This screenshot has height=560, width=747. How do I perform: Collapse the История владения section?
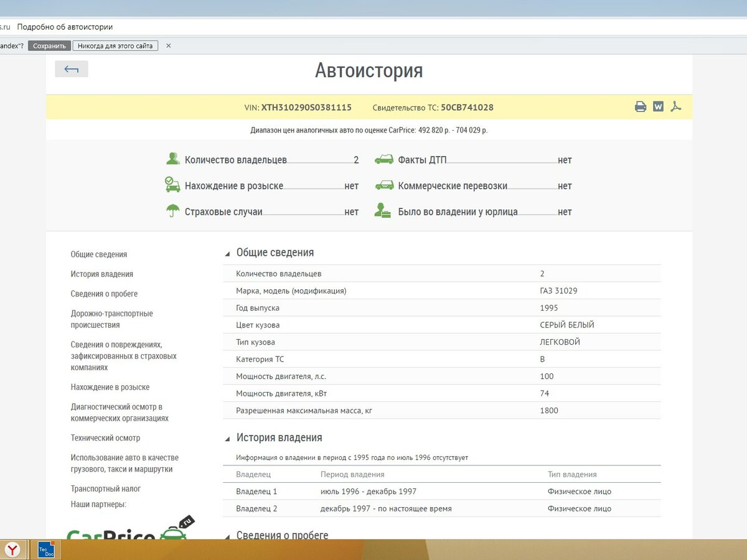click(227, 439)
